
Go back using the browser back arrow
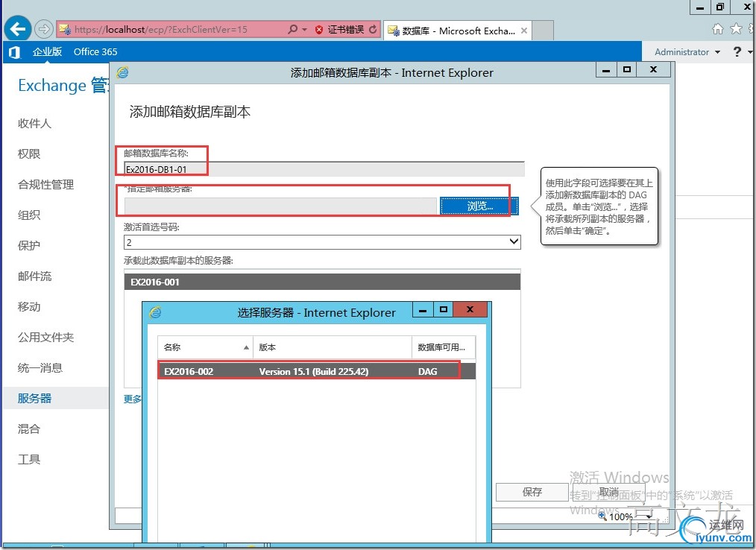tap(17, 29)
